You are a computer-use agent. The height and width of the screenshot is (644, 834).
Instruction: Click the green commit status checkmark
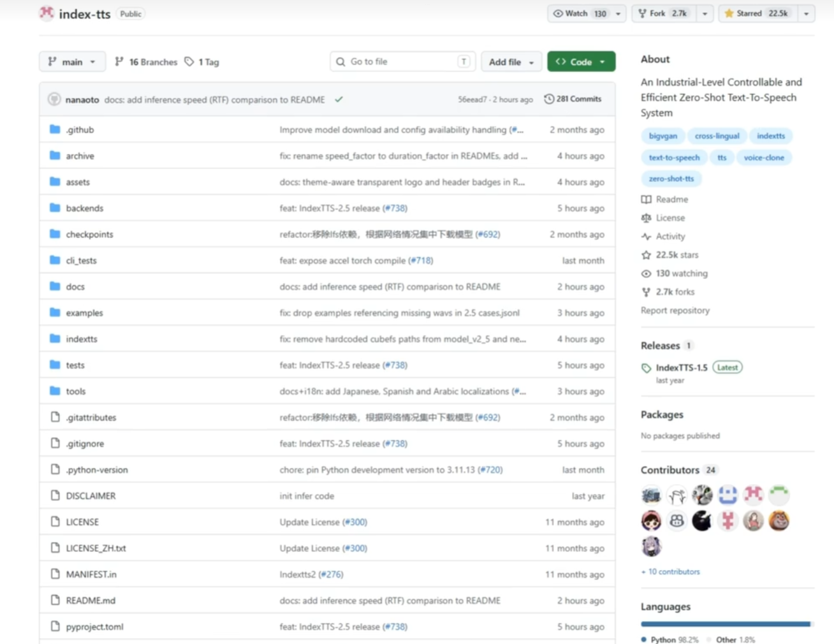[x=339, y=99]
